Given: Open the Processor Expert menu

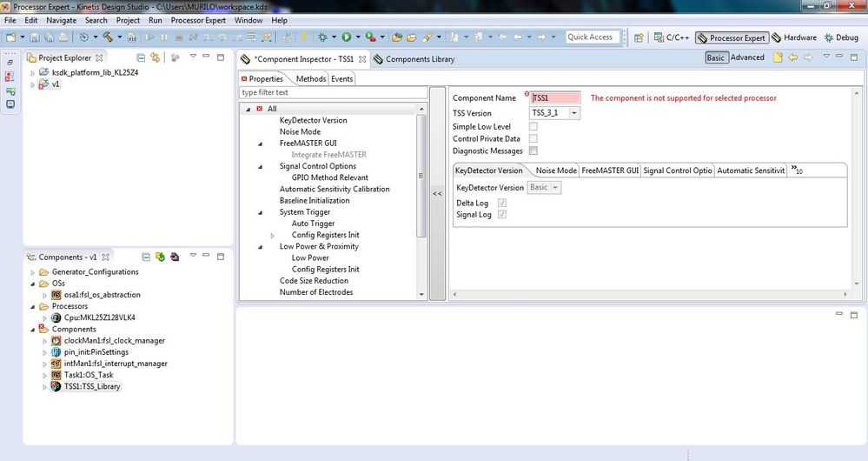Looking at the screenshot, I should 198,20.
